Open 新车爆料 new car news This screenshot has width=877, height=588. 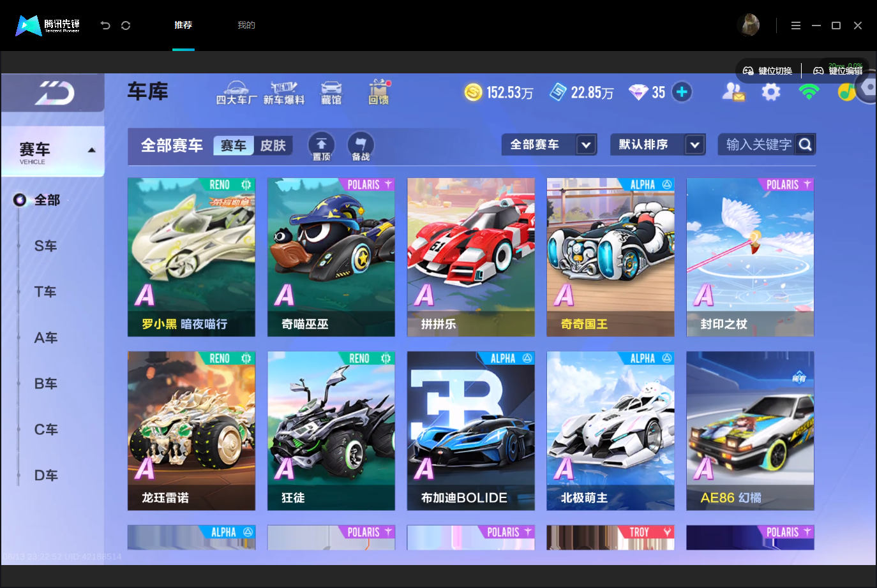pos(284,93)
